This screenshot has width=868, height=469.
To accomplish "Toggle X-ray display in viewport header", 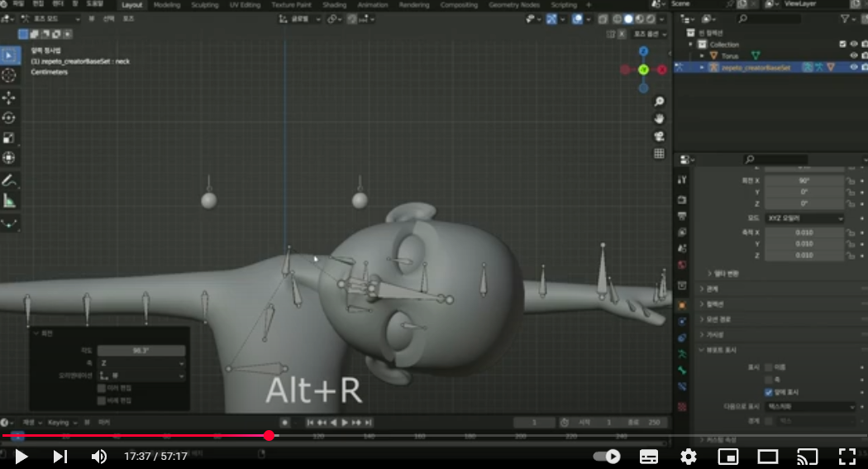I will [603, 19].
